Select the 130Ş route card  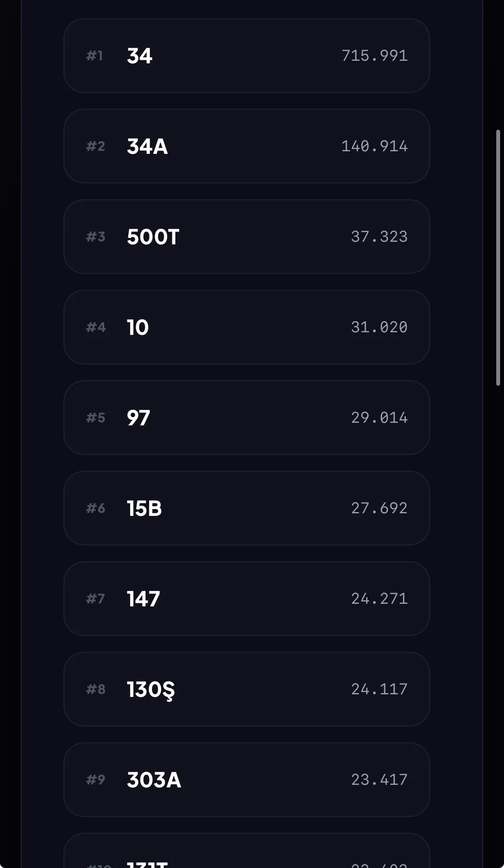coord(151,690)
